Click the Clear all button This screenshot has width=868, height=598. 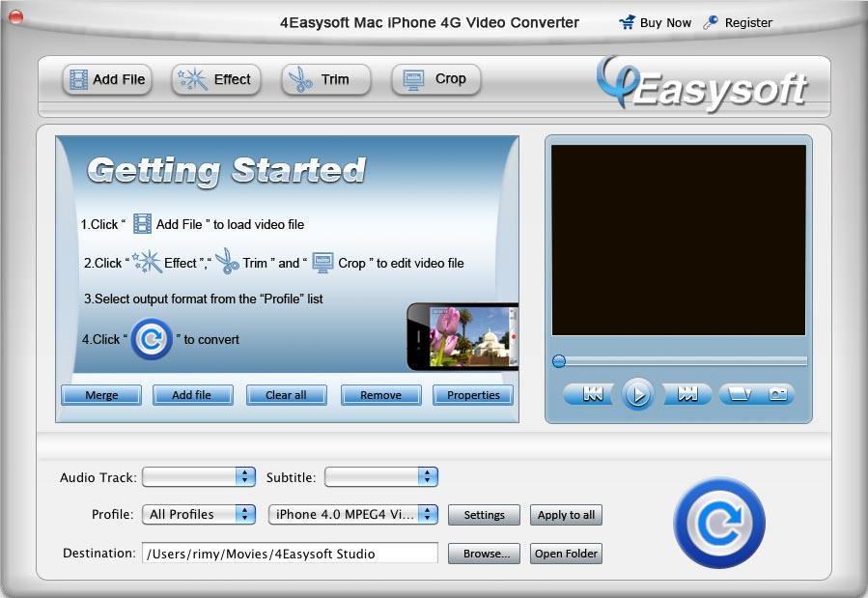(286, 395)
